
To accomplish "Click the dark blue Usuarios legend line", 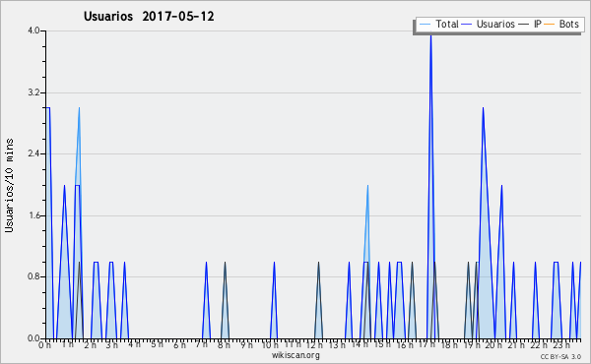I will click(x=467, y=25).
